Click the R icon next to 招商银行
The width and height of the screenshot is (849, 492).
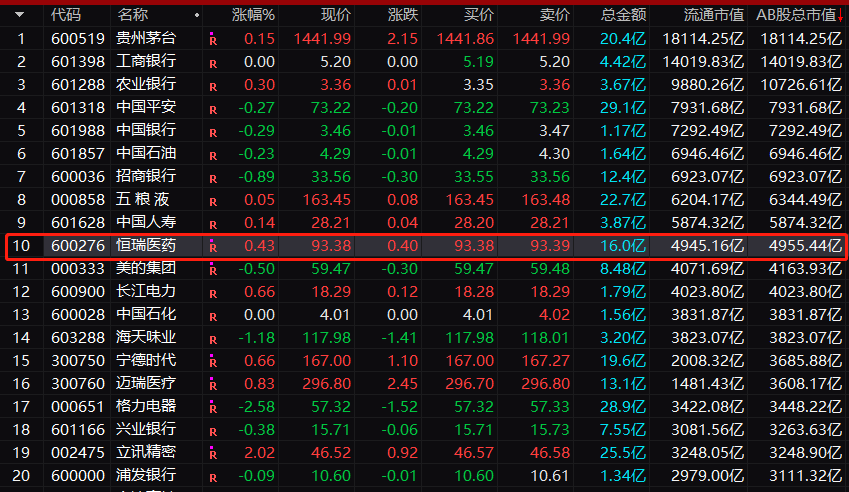pos(212,178)
